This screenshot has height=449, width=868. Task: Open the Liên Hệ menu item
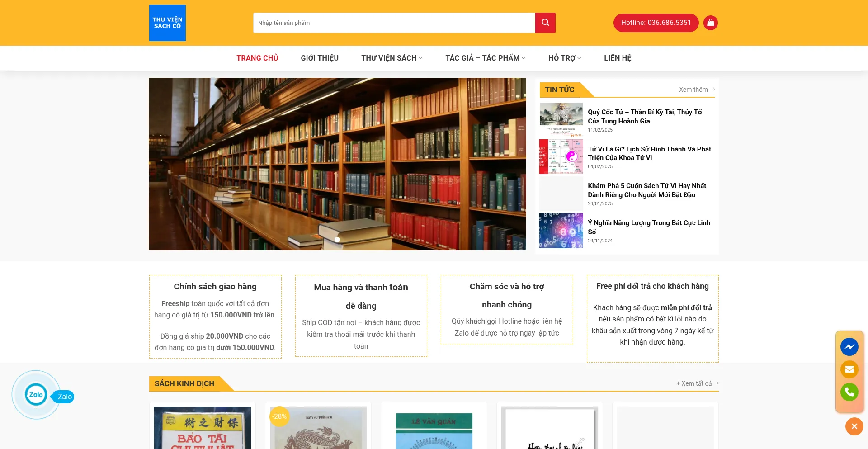coord(618,58)
